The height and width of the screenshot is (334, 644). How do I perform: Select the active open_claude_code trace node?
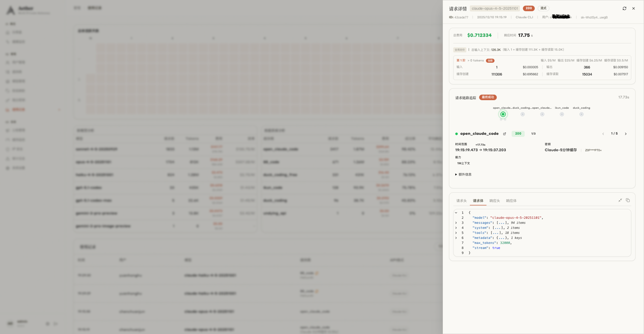coord(503,114)
